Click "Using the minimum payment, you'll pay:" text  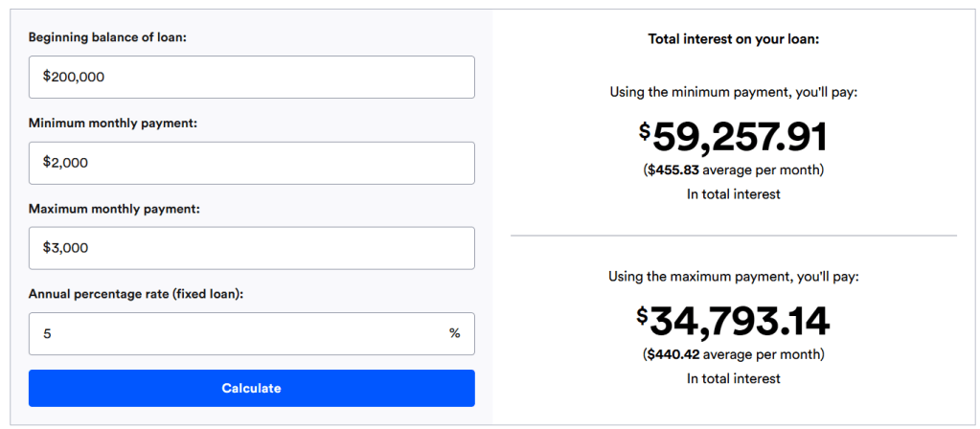tap(733, 93)
